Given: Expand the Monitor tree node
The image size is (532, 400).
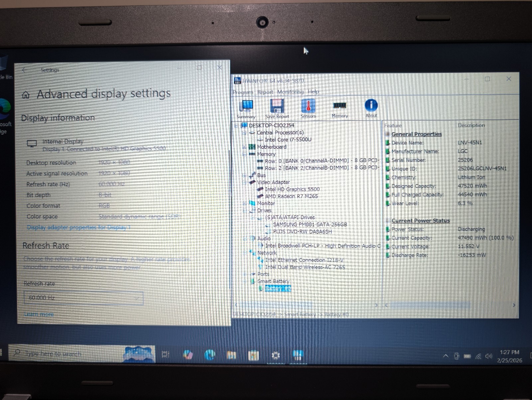Looking at the screenshot, I should [244, 203].
